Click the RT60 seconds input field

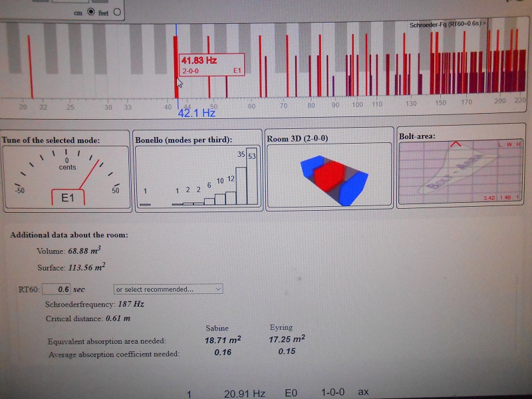tap(57, 289)
